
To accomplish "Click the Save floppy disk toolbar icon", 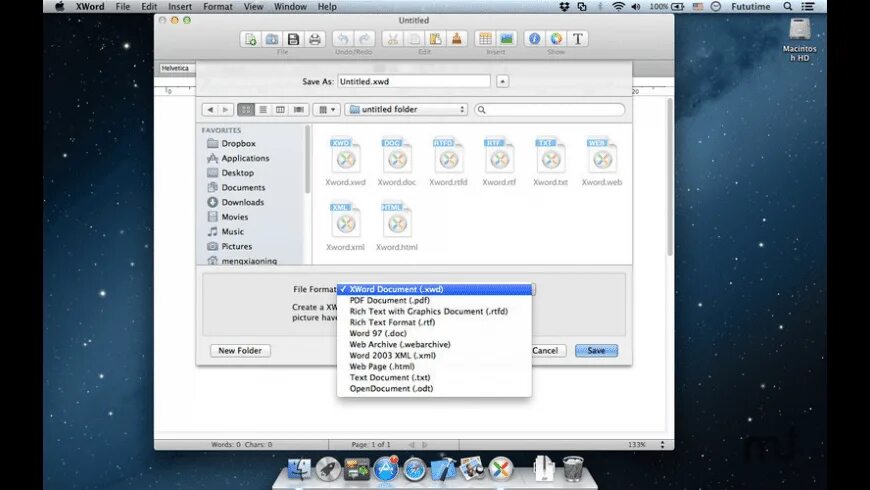I will [x=293, y=39].
